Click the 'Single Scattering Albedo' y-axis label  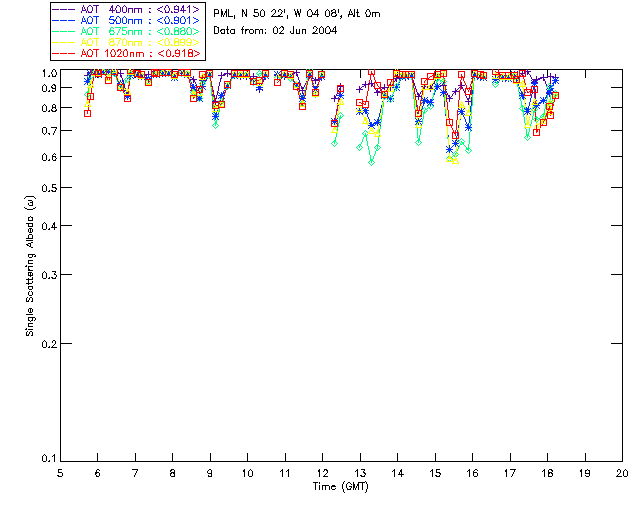pyautogui.click(x=31, y=265)
